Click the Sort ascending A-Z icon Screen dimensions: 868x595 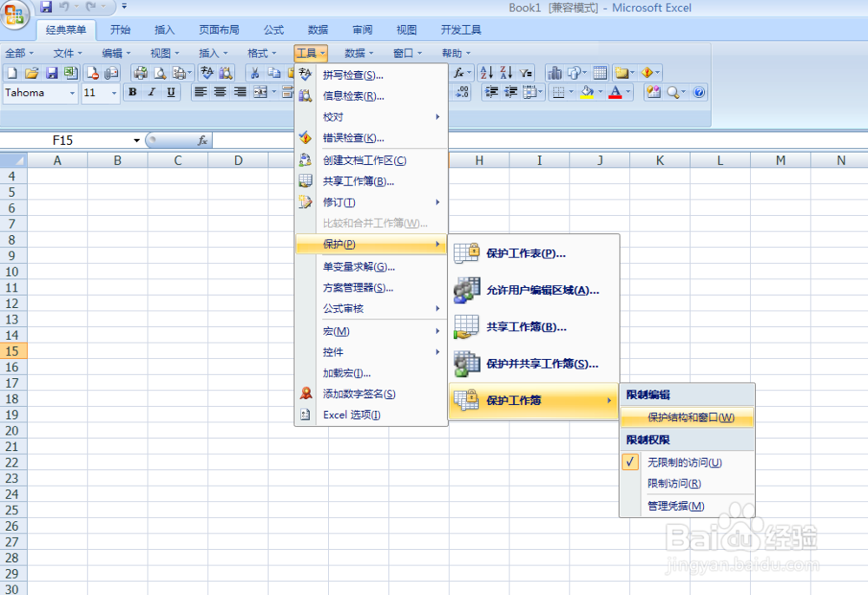(x=487, y=73)
